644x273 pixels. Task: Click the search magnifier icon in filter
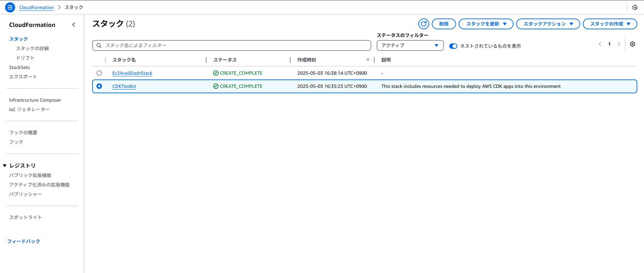coord(99,45)
